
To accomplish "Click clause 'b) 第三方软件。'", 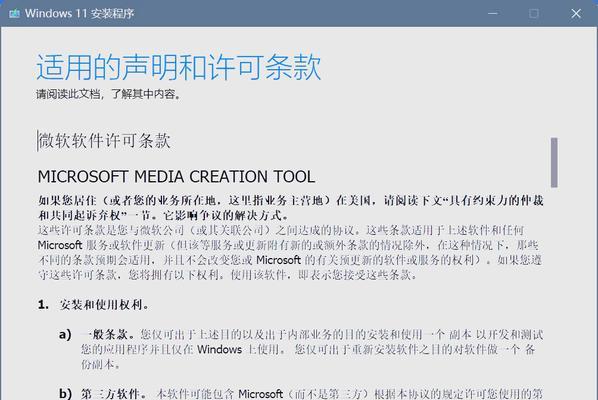I will tap(301, 394).
